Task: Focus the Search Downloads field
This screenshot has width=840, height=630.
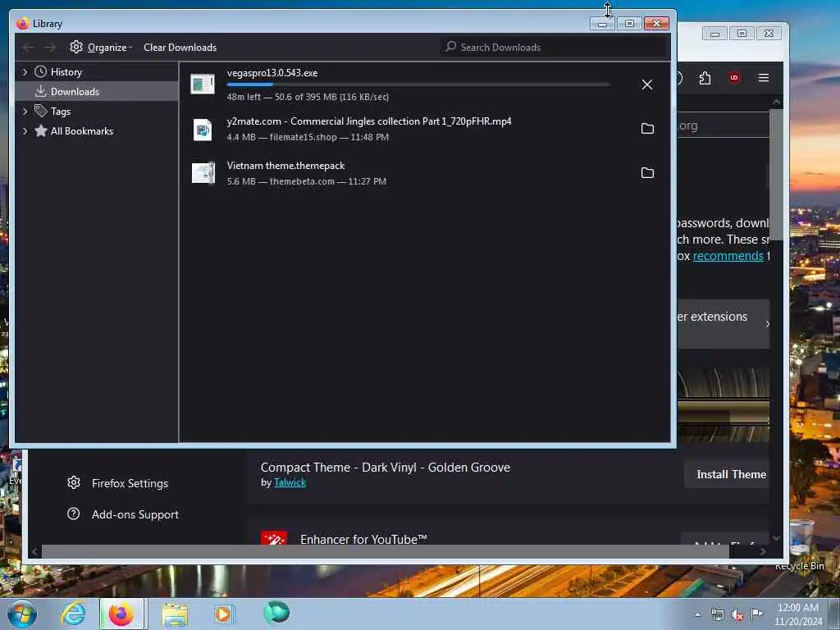Action: click(554, 47)
